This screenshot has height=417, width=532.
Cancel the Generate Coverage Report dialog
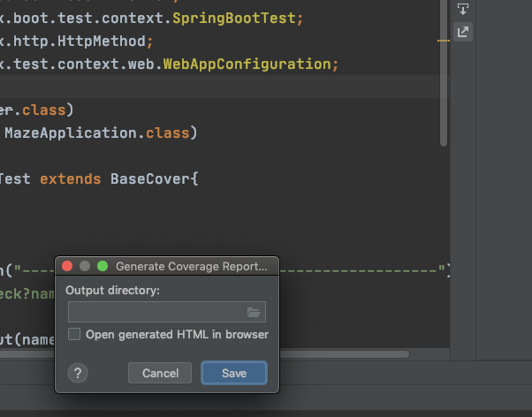tap(160, 373)
